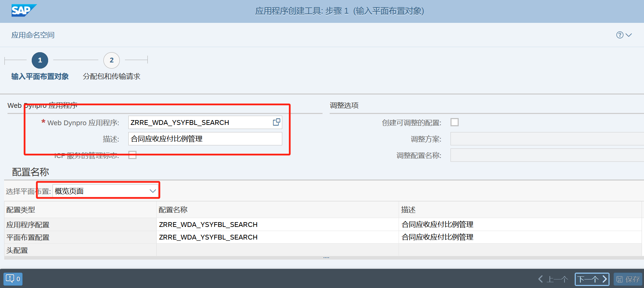Focus the Web Dynpro 应用程序 input field
Screen dimensions: 644x288
(205, 123)
